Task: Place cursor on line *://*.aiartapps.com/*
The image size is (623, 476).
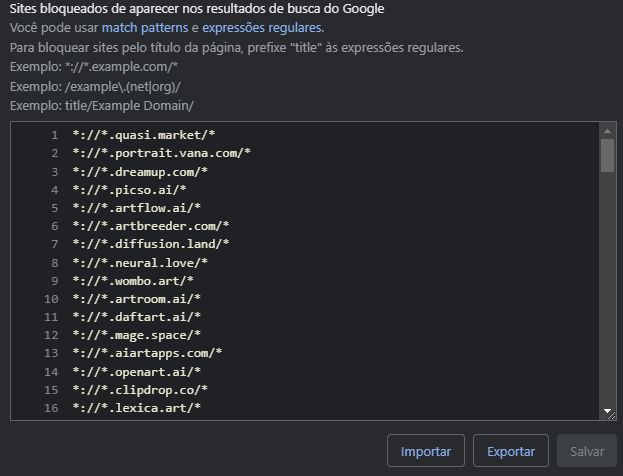Action: coord(147,354)
